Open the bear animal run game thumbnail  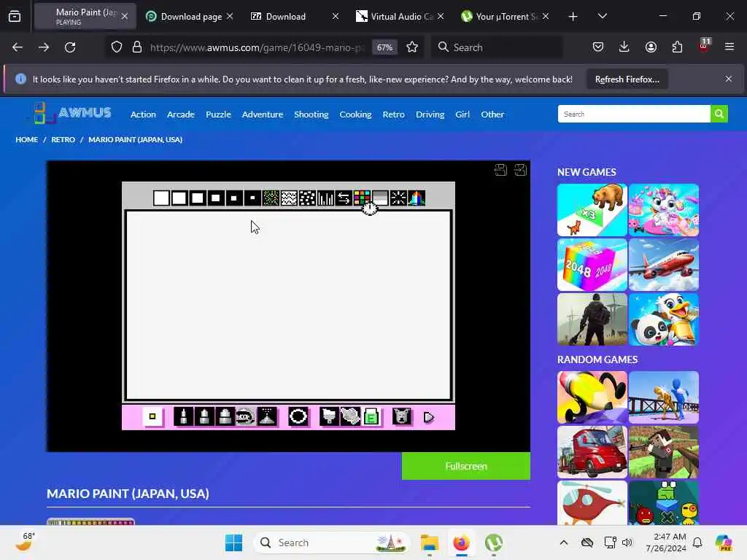coord(592,210)
